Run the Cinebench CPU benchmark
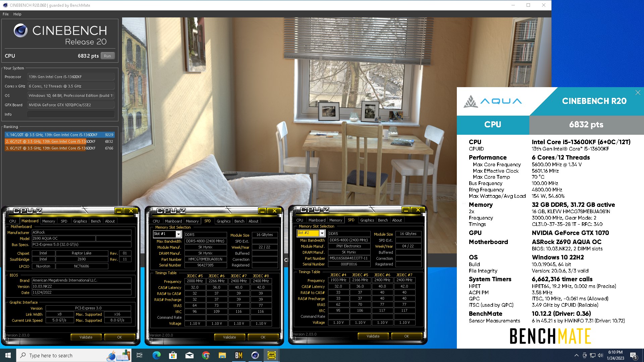This screenshot has height=362, width=644. (x=107, y=56)
